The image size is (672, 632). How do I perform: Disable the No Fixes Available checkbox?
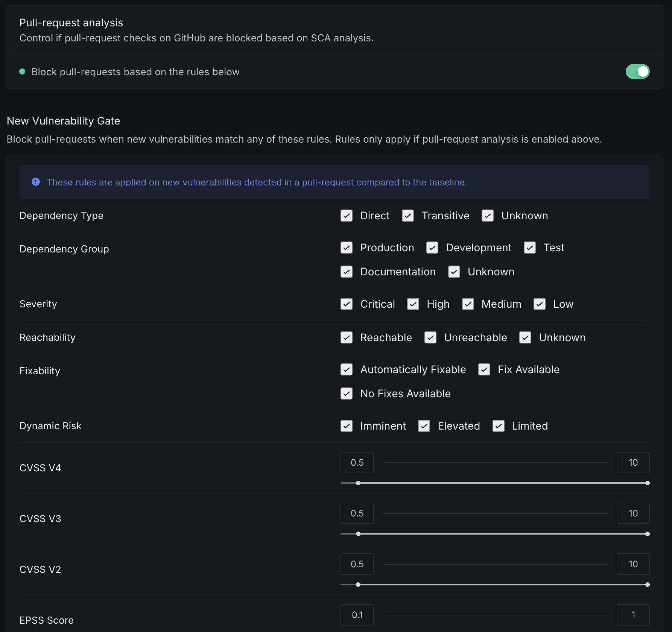click(346, 393)
